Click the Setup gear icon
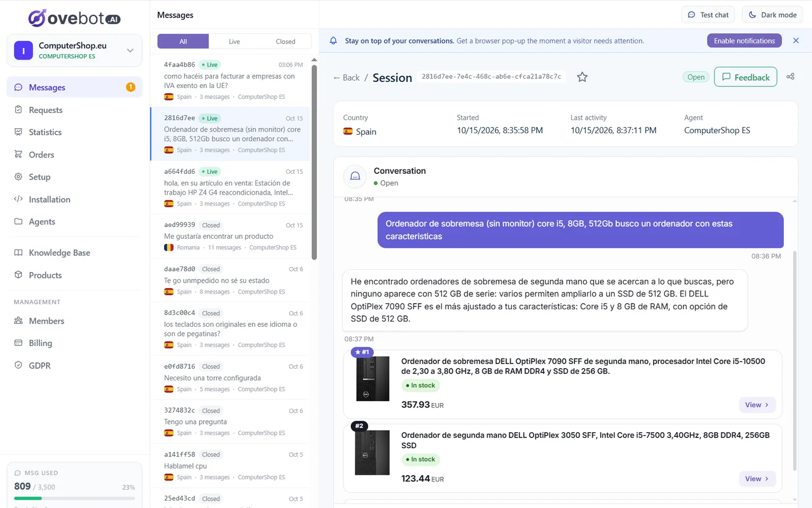The width and height of the screenshot is (812, 508). coord(18,177)
